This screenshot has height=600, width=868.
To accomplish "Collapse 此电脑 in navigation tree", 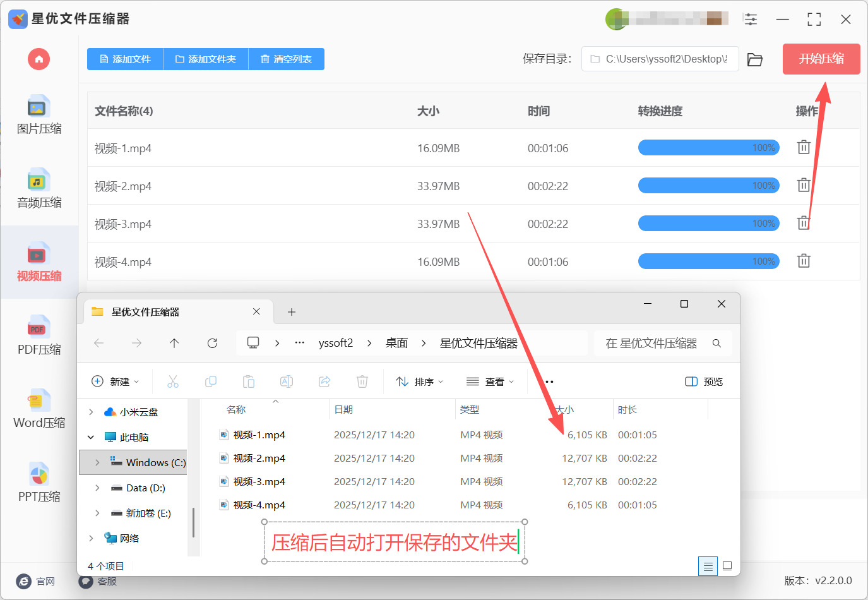I will pyautogui.click(x=91, y=437).
